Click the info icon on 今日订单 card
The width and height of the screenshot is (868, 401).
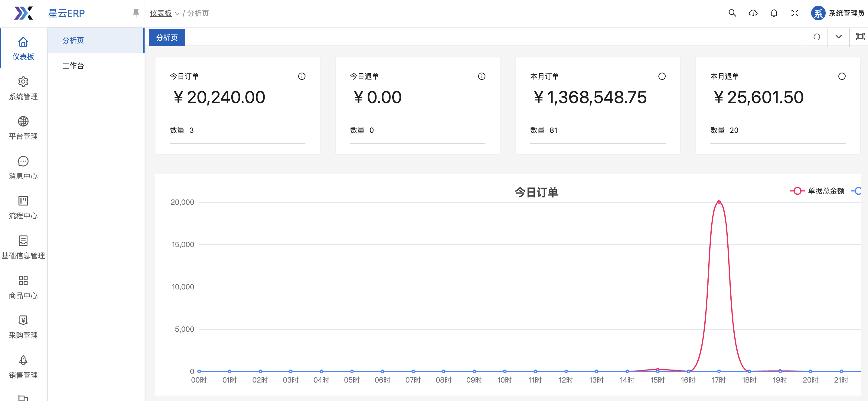click(x=302, y=76)
